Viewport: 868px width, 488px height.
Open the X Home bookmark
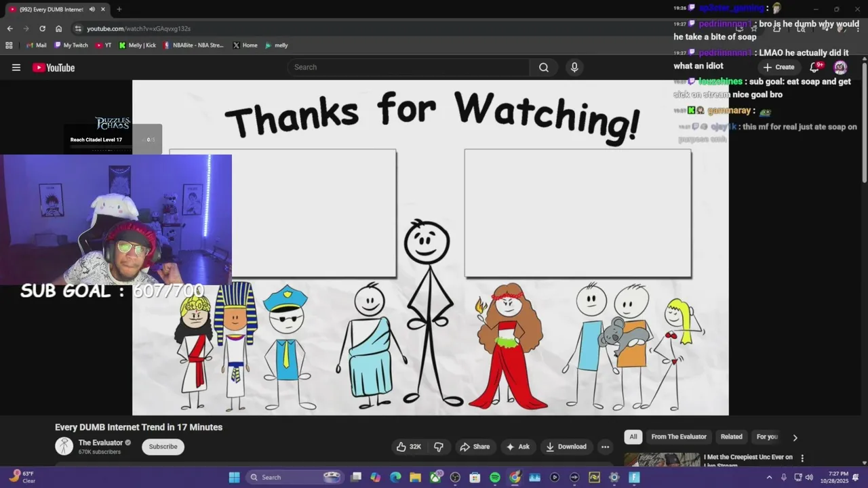[x=245, y=45]
